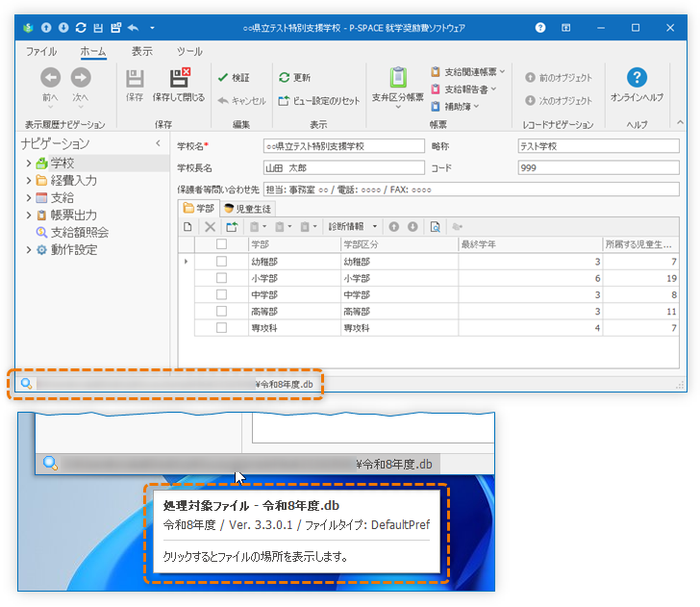Click 次のオブジェクト in record navigation
The width and height of the screenshot is (700, 607).
pyautogui.click(x=559, y=101)
